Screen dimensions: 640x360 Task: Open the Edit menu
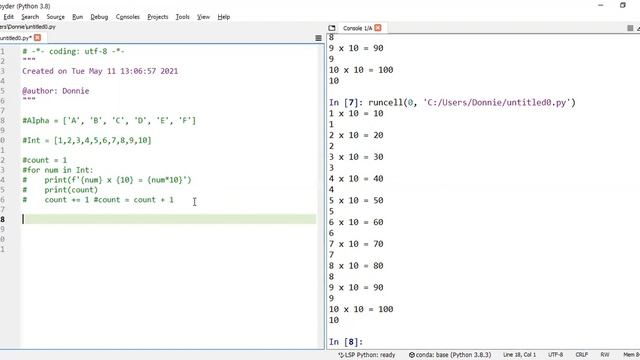(x=9, y=17)
